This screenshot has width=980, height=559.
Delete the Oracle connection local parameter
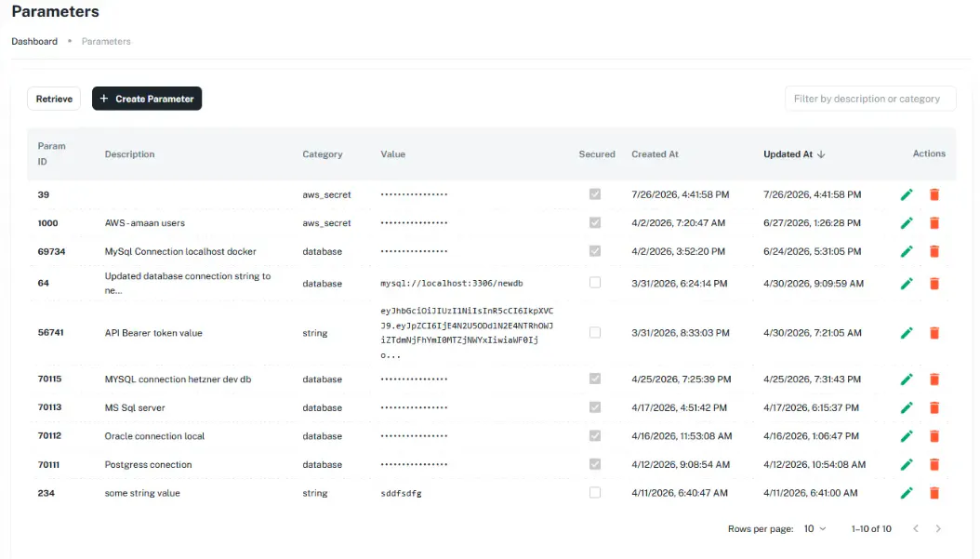click(934, 436)
